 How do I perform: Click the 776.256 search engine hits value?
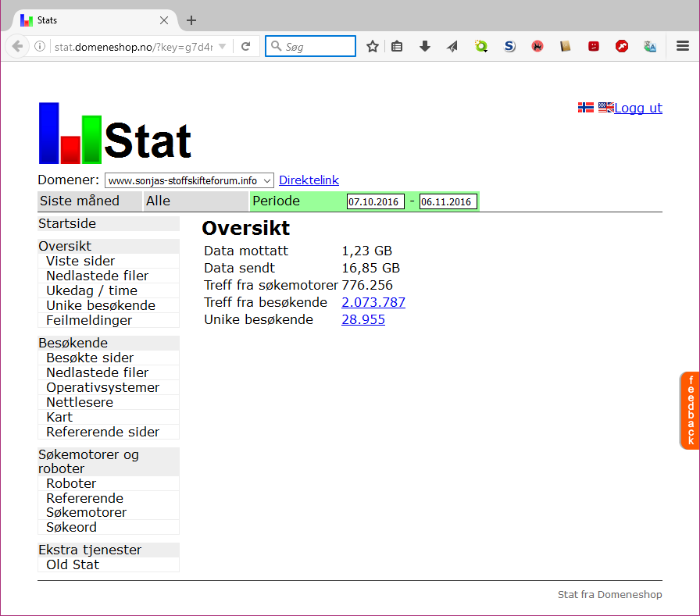[x=367, y=286]
